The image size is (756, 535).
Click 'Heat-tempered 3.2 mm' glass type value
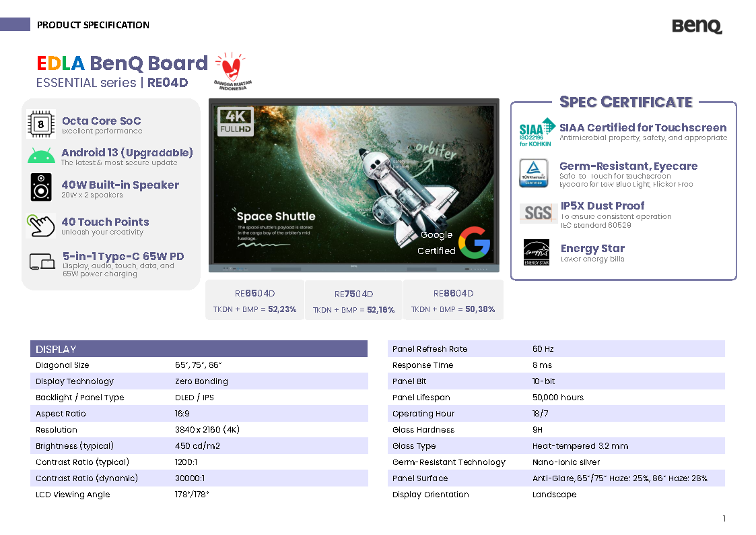pyautogui.click(x=580, y=446)
